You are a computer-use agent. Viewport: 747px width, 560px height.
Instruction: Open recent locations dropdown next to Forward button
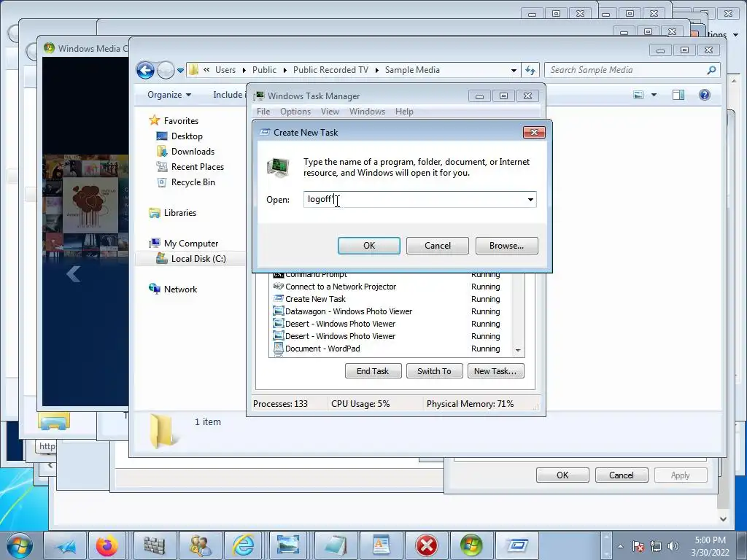(180, 71)
